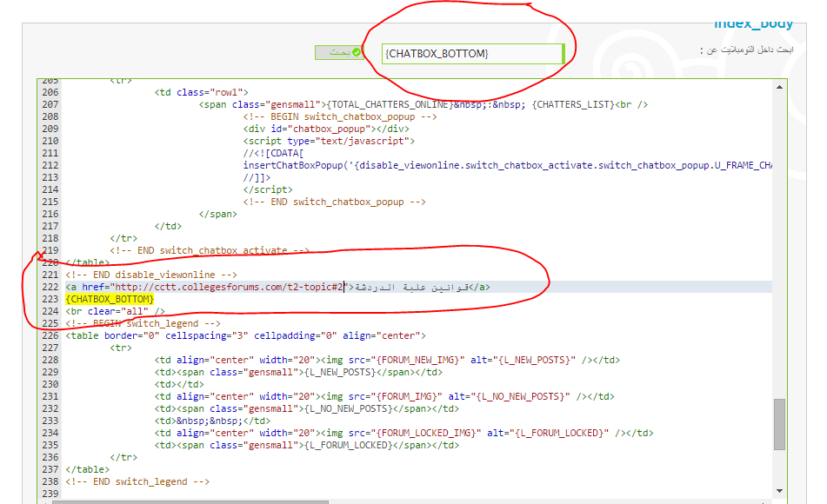Viewport: 827px width, 504px height.
Task: Click '<!-- BEGIN switch_legend -->' on line 225
Action: tap(143, 324)
